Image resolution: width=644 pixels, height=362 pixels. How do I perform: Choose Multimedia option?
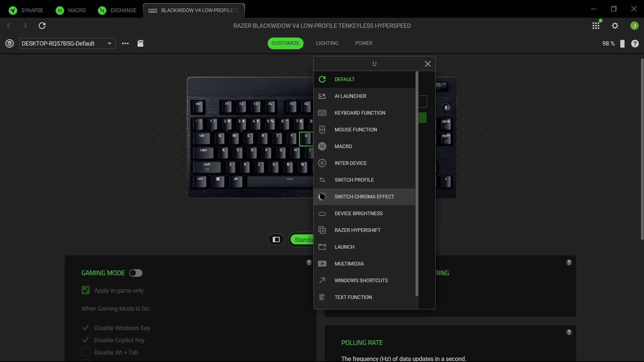(x=365, y=264)
